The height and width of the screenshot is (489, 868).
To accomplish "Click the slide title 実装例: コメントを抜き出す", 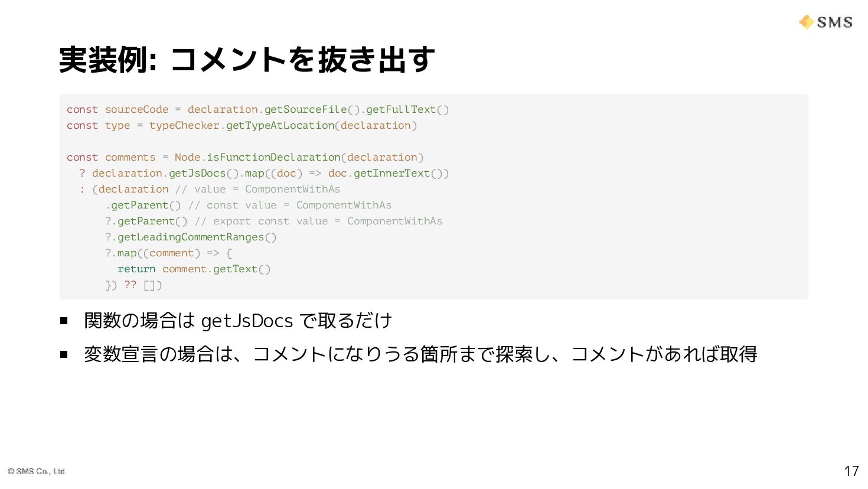I will coord(247,60).
